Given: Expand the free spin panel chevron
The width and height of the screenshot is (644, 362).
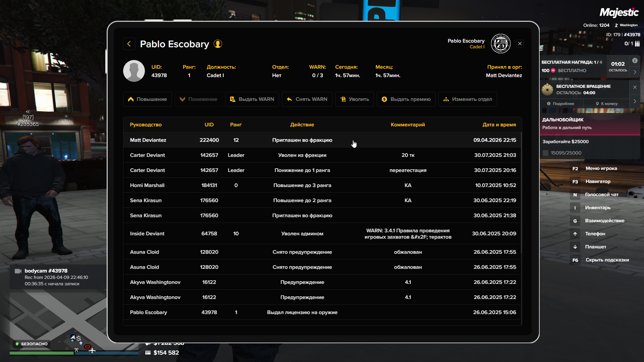Looking at the screenshot, I should [635, 101].
